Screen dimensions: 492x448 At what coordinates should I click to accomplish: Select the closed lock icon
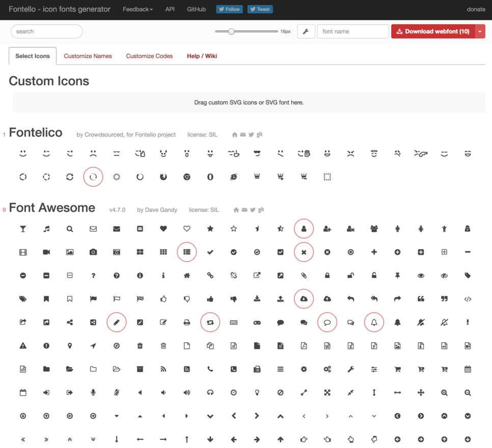coord(327,275)
